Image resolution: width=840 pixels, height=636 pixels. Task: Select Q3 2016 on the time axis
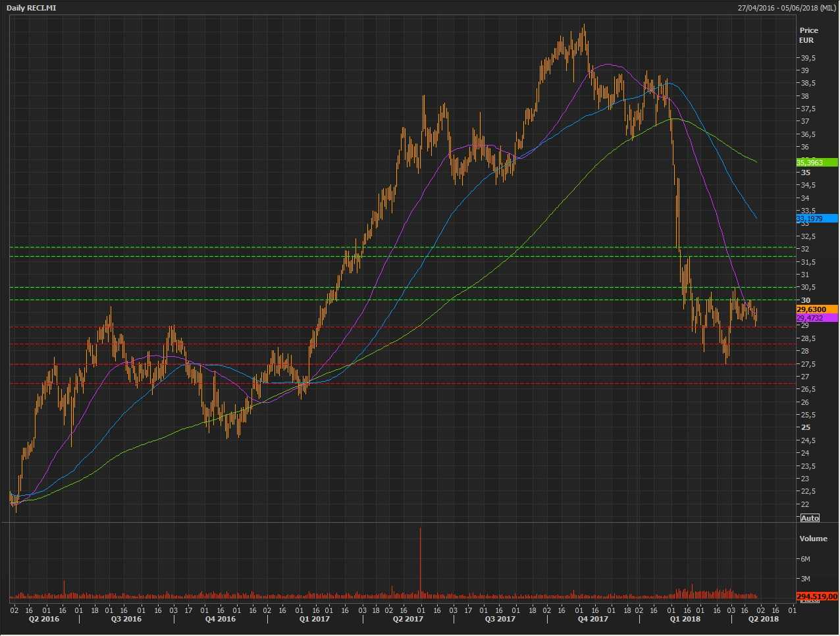[125, 619]
